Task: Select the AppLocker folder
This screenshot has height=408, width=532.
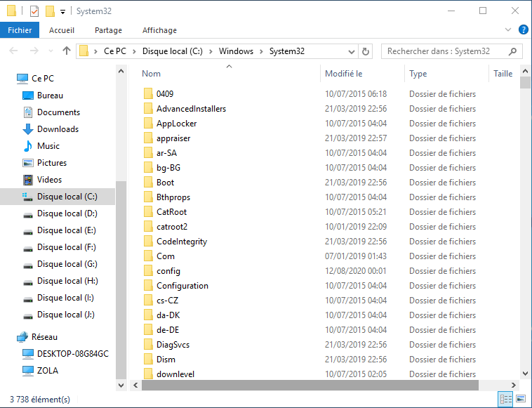Action: pyautogui.click(x=176, y=124)
